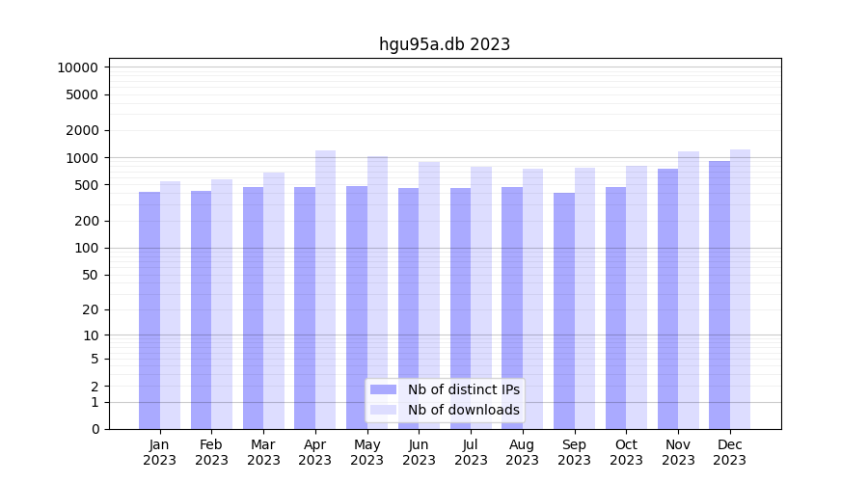Click the 10000 y-axis tick label
Viewport: 868px width, 482px height.
77,67
